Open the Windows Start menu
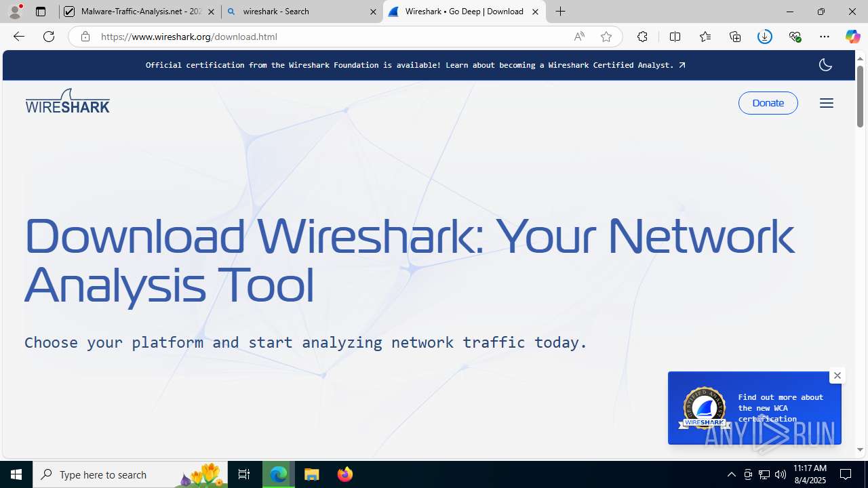 click(x=16, y=474)
